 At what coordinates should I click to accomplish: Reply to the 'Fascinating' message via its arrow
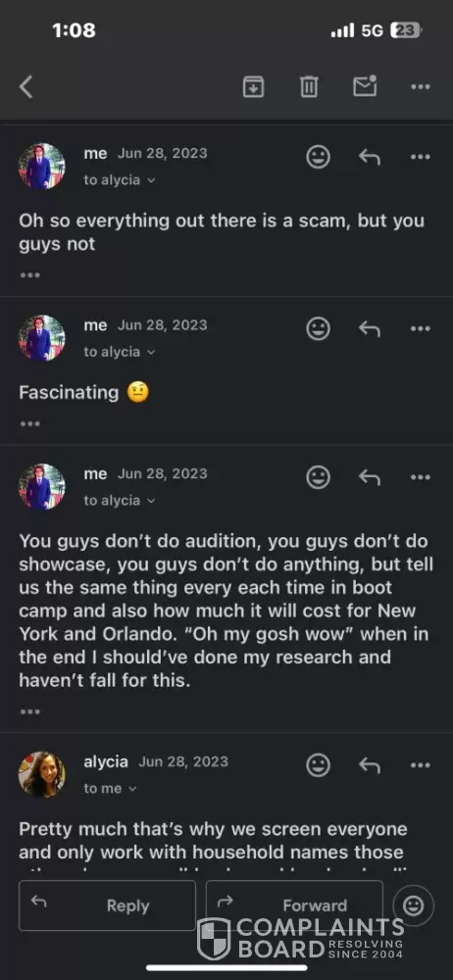point(369,328)
